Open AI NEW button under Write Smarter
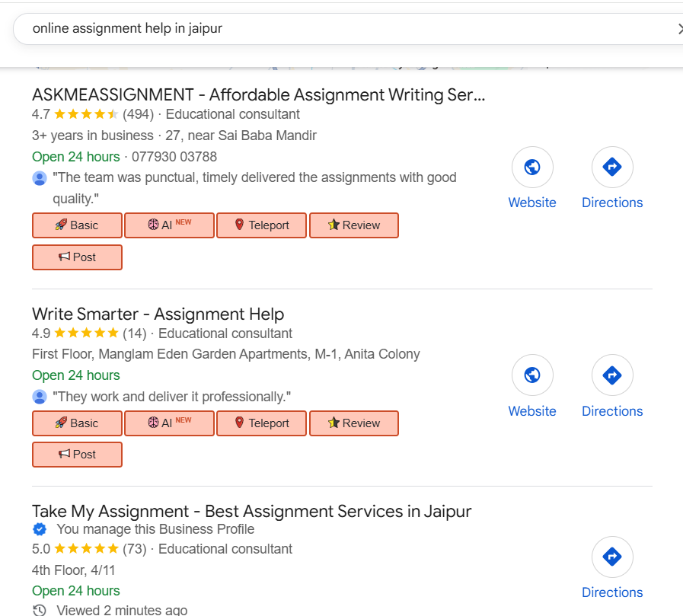 click(169, 423)
